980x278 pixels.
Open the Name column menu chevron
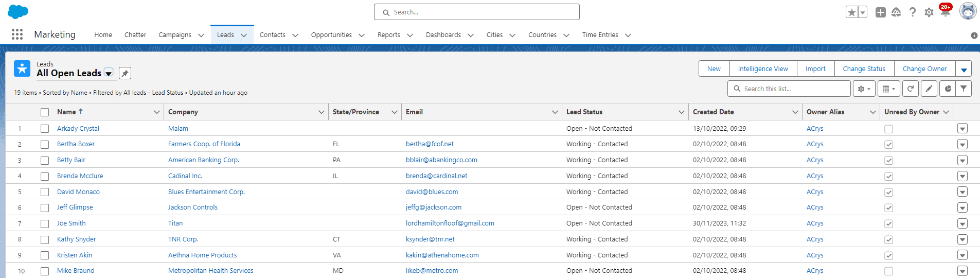pos(157,112)
